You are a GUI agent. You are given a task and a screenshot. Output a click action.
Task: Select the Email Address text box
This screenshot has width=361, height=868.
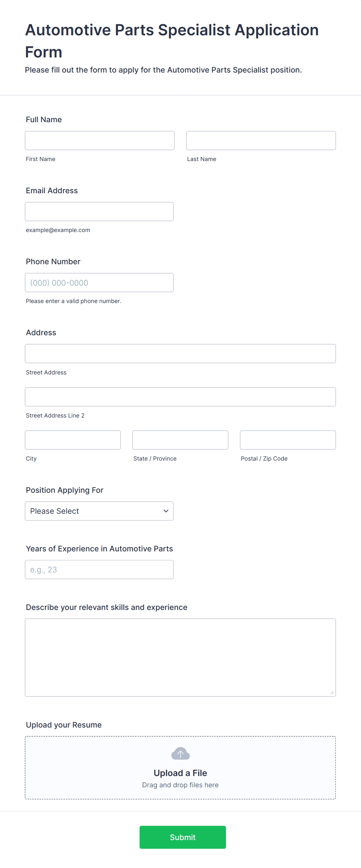point(99,211)
